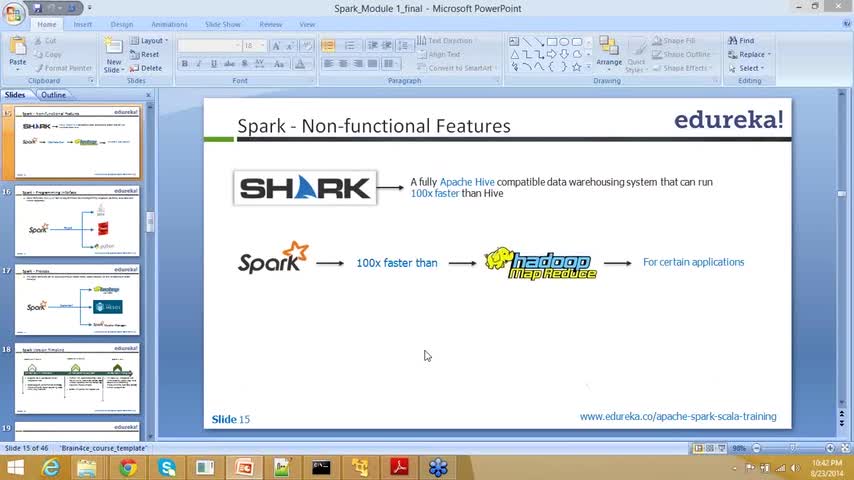Expand the shapes gallery More arrow
The height and width of the screenshot is (480, 854).
(588, 67)
